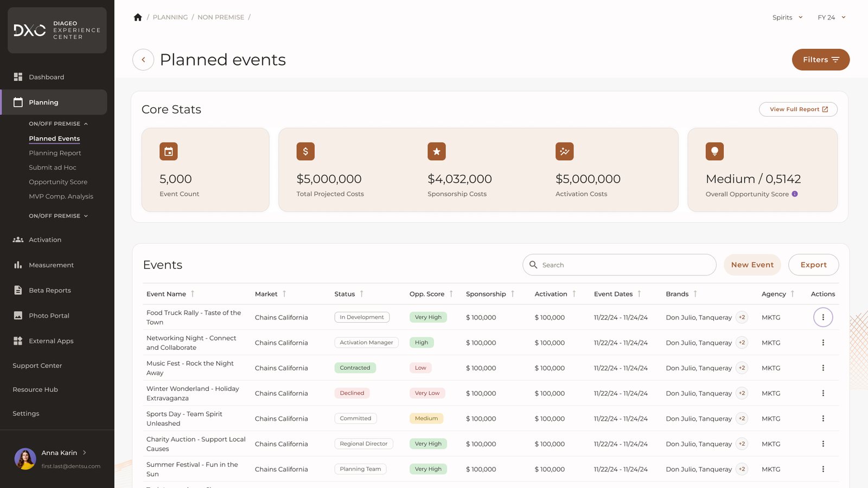Click the Opportunity Score lightbulb icon

coord(715,151)
